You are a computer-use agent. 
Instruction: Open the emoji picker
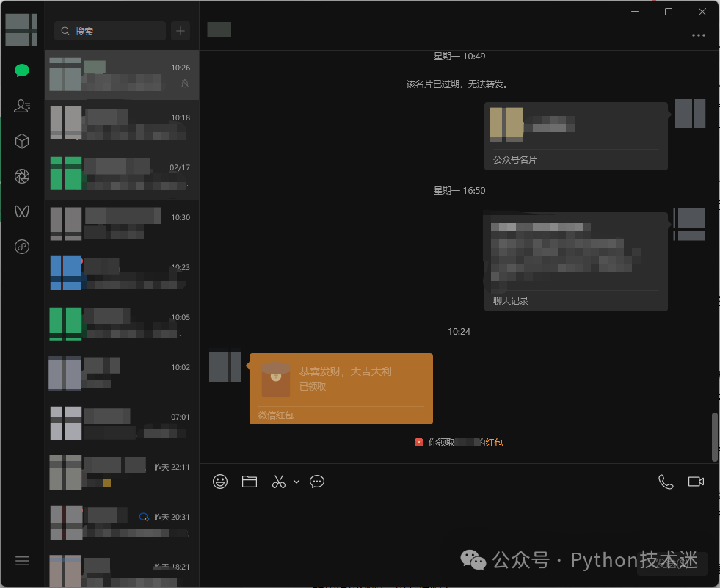[x=220, y=482]
